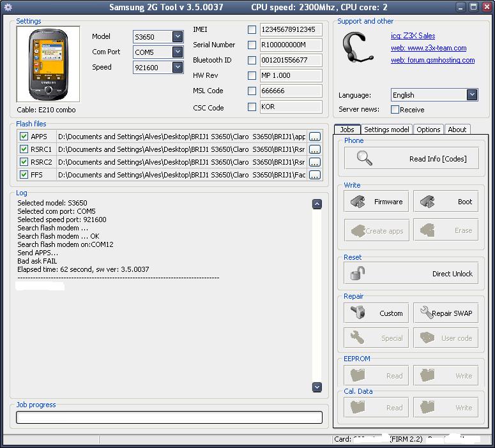Uncheck the APPS flash file checkbox
The image size is (495, 448).
[24, 137]
